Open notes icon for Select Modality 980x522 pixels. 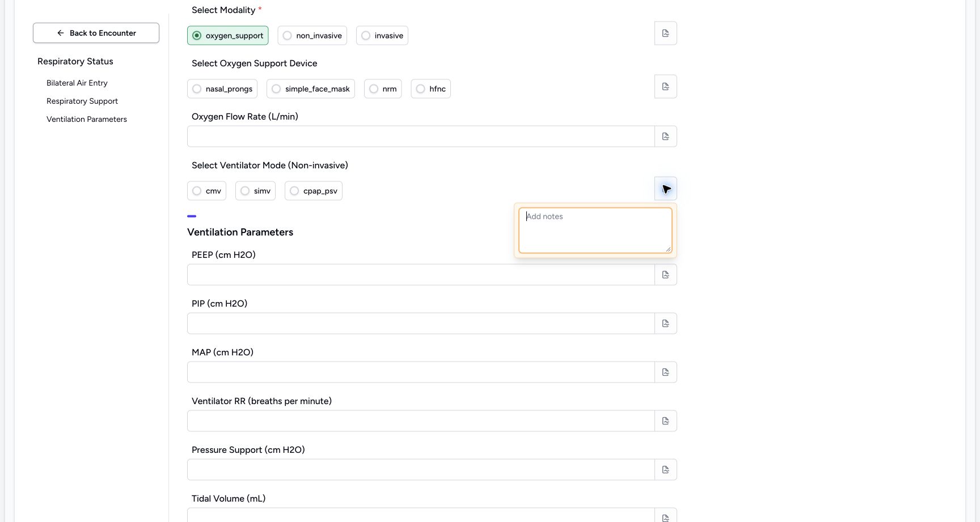pyautogui.click(x=665, y=33)
